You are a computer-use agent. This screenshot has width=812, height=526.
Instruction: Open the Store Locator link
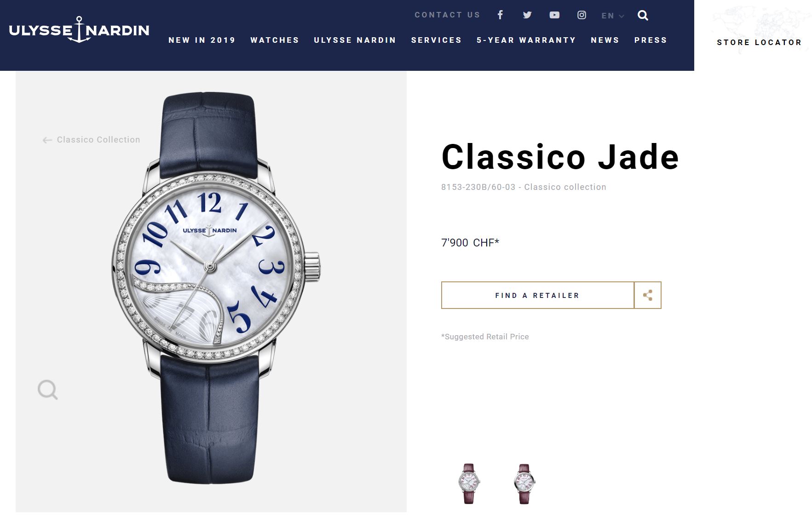pos(759,42)
